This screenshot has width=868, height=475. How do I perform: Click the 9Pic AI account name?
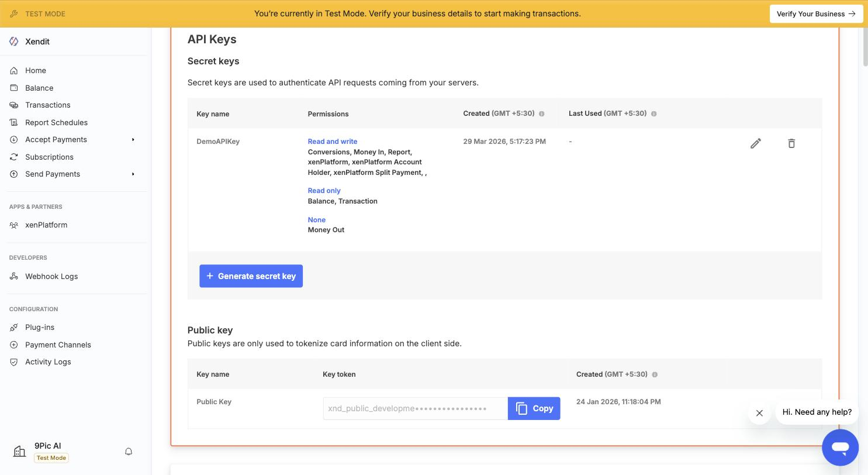pyautogui.click(x=48, y=446)
